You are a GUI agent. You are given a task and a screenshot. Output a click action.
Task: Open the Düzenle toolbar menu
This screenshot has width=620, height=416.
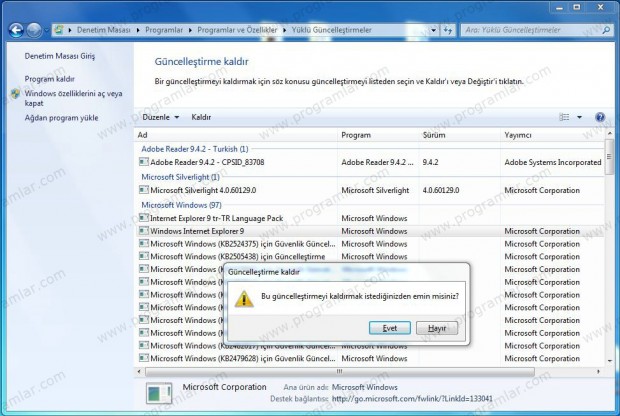[161, 117]
